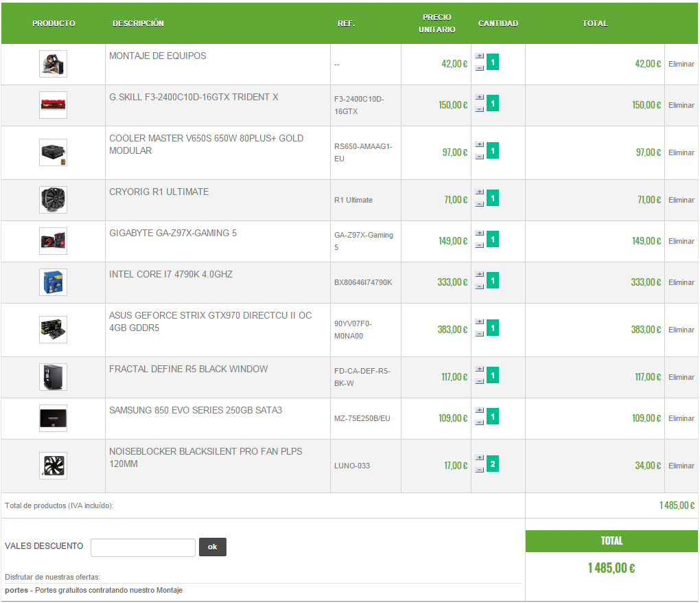The width and height of the screenshot is (700, 603).
Task: Open GIGABYTE GA-Z97X-GAMING 5 product description
Action: 173,233
